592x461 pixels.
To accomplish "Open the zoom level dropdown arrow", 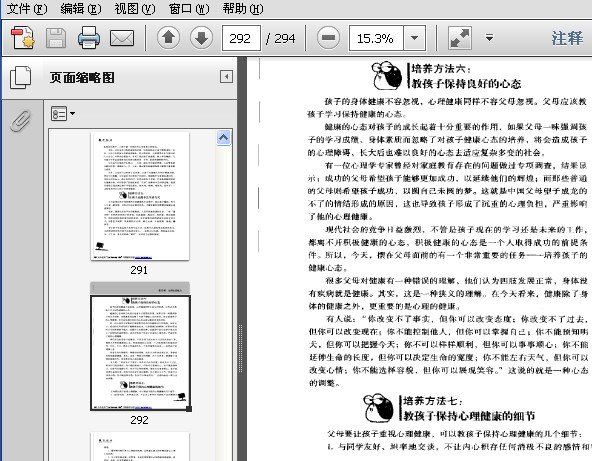I will [x=415, y=38].
